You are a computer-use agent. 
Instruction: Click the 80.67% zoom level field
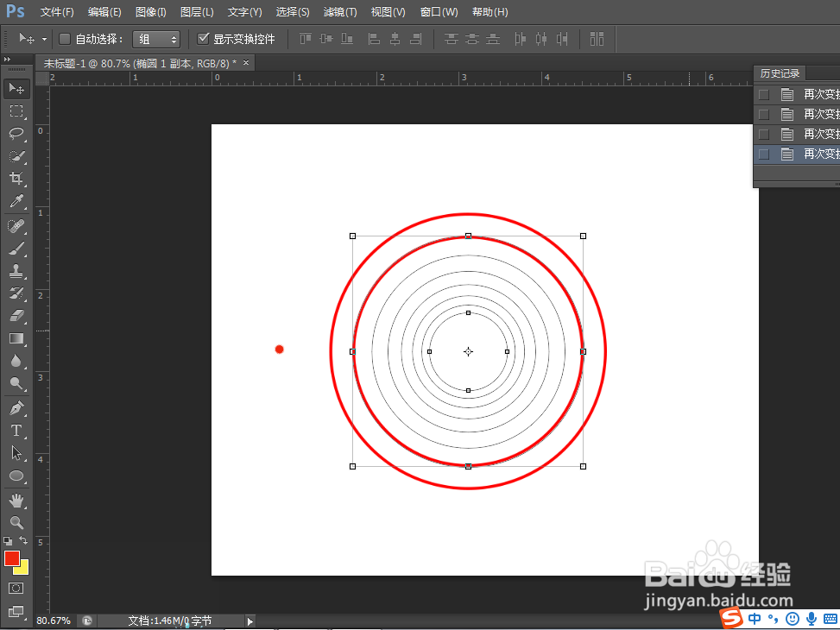point(54,621)
